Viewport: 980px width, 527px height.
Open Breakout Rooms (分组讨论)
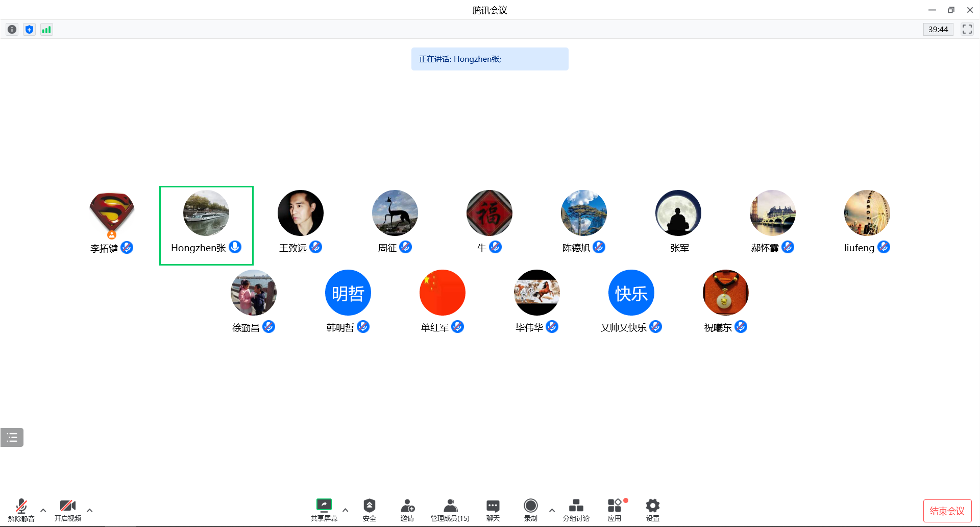click(576, 510)
